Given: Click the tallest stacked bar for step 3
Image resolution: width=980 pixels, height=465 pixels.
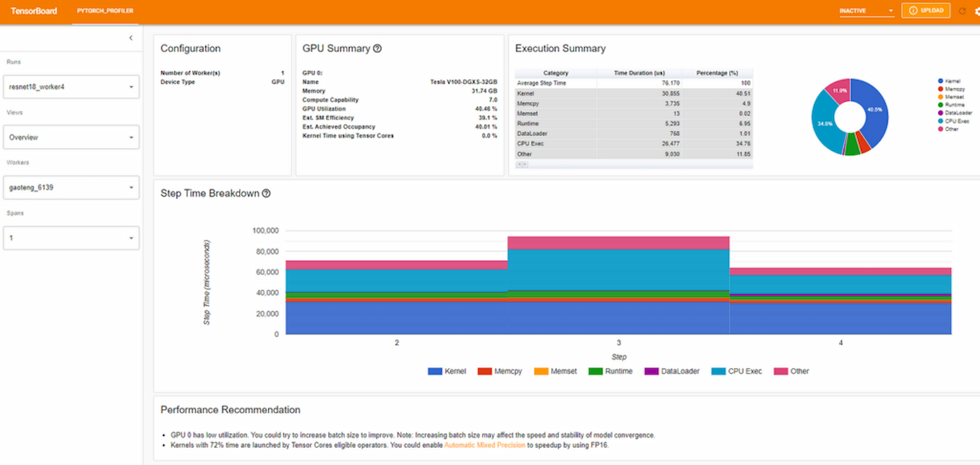Looking at the screenshot, I should point(618,285).
